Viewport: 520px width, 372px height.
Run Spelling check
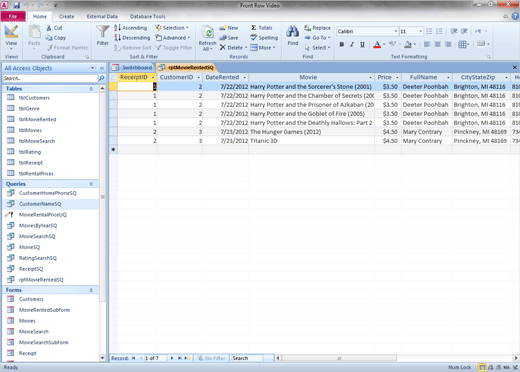[264, 38]
